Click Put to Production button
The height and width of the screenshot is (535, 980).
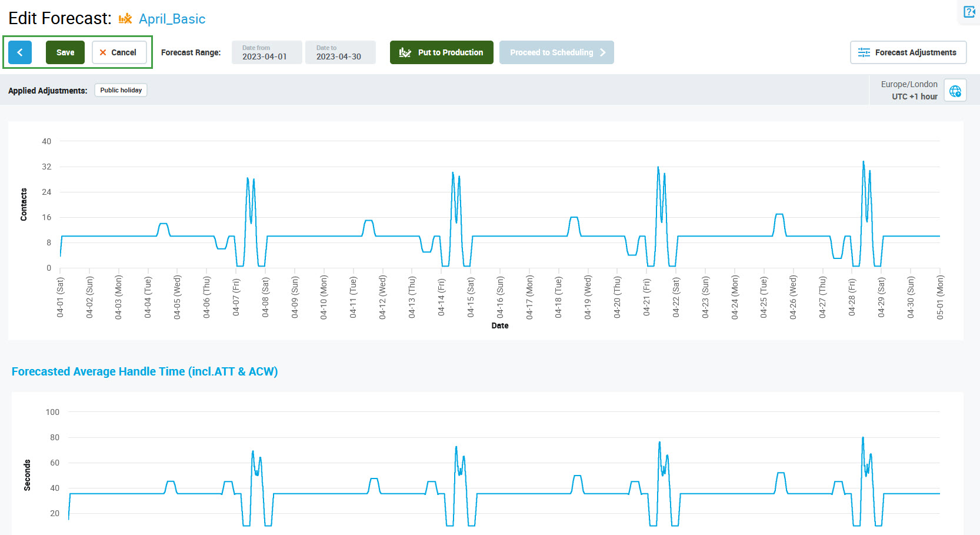pyautogui.click(x=441, y=52)
